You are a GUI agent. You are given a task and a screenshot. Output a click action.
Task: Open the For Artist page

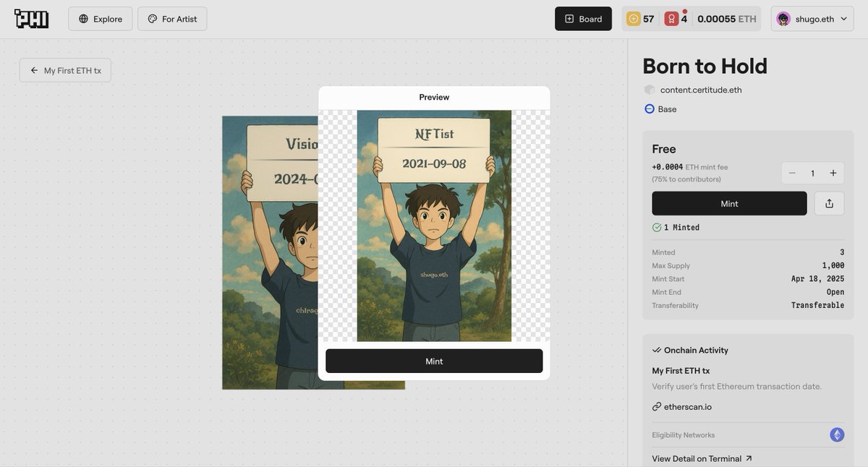(172, 19)
